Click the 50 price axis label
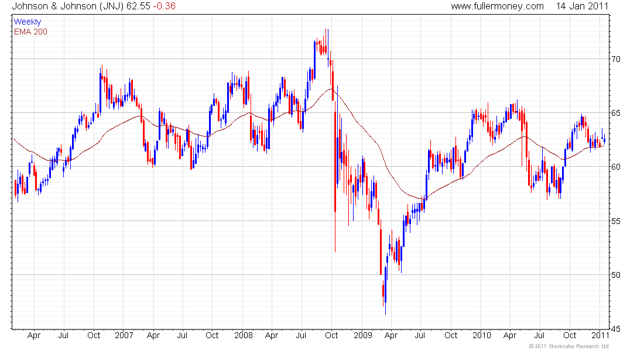Screen dimensions: 644x351 [616, 274]
